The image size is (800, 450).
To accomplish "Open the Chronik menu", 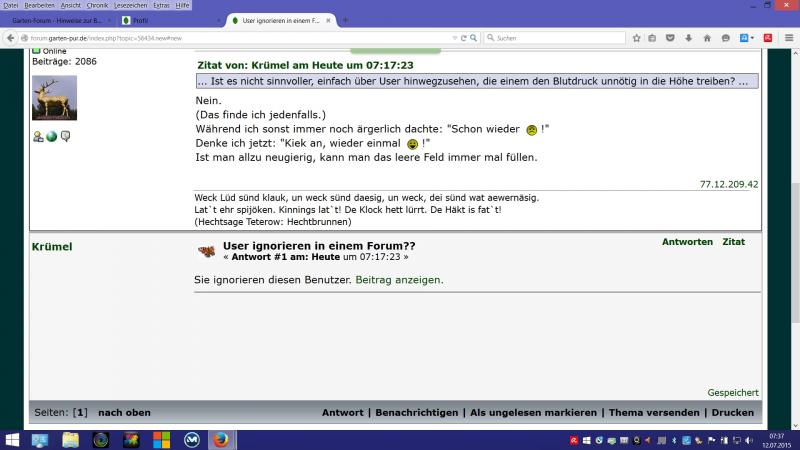I will (x=97, y=5).
